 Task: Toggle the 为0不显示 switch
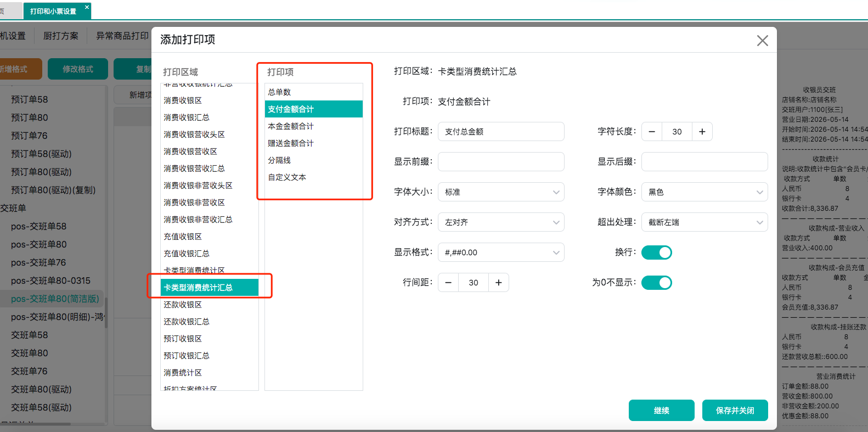(657, 283)
